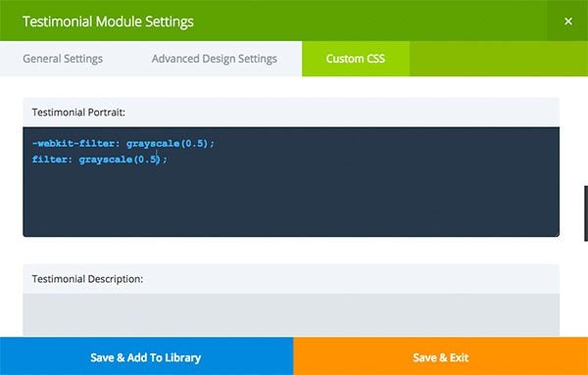Select the Custom CSS tab
This screenshot has height=375, width=588.
coord(356,59)
